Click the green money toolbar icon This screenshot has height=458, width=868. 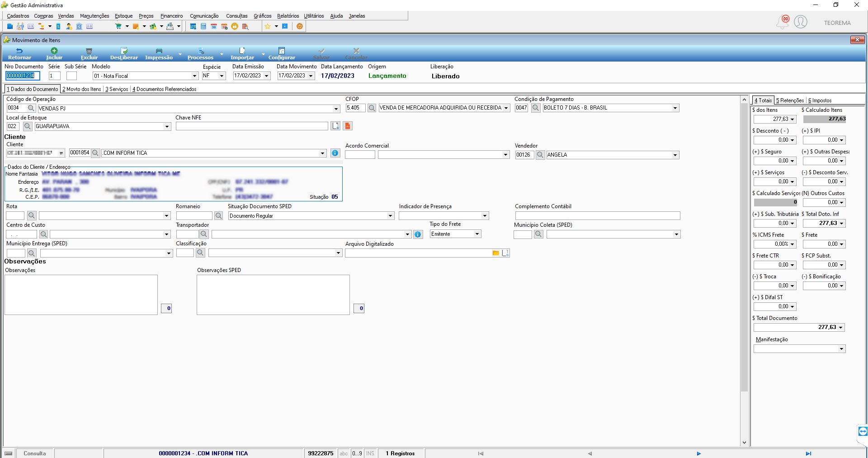click(x=153, y=26)
